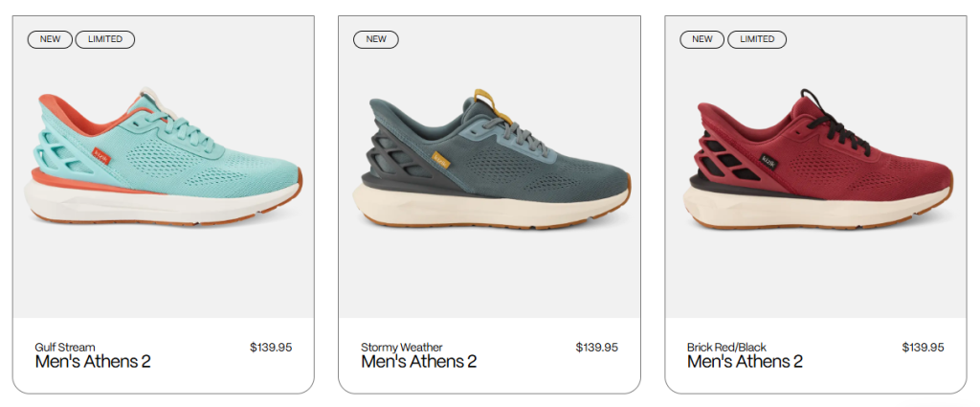Click the black logo tag on red shoe
Image resolution: width=980 pixels, height=407 pixels.
coord(768,161)
